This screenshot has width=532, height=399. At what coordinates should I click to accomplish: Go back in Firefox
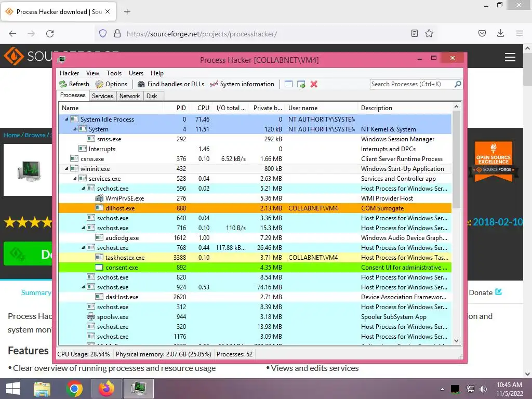tap(12, 33)
